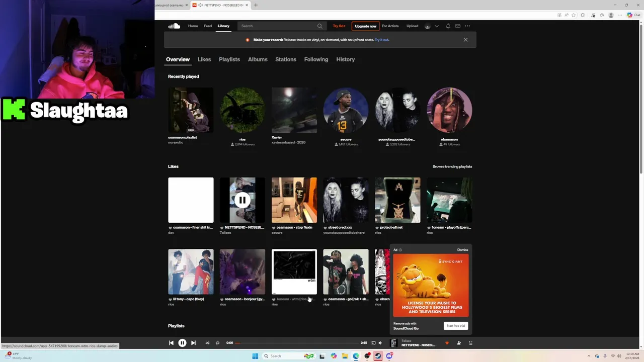Open the Edge Copilot Chat button
Image resolution: width=644 pixels, height=362 pixels.
coord(633,15)
